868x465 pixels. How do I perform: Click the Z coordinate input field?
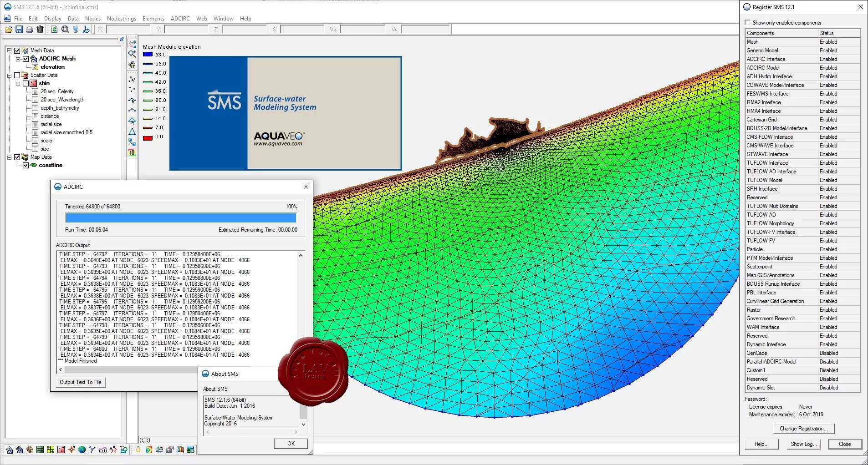click(244, 29)
